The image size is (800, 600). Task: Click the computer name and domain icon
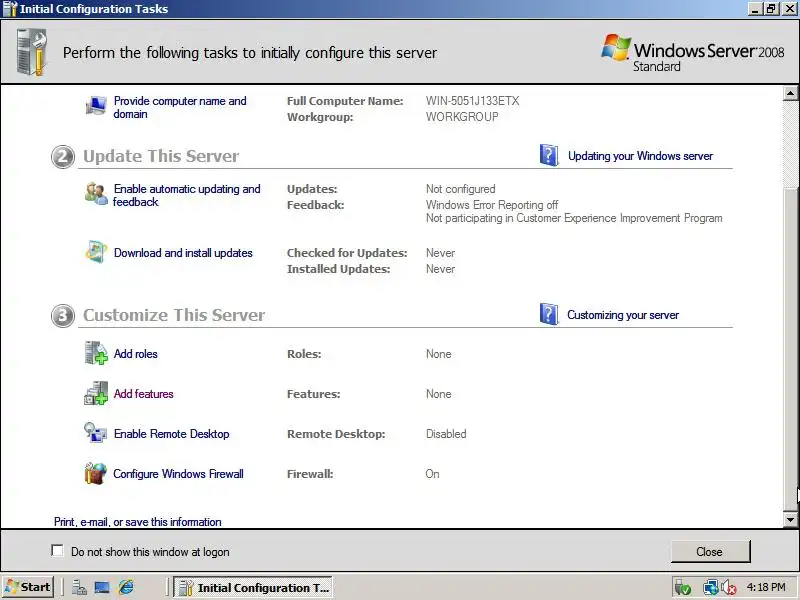pos(96,106)
